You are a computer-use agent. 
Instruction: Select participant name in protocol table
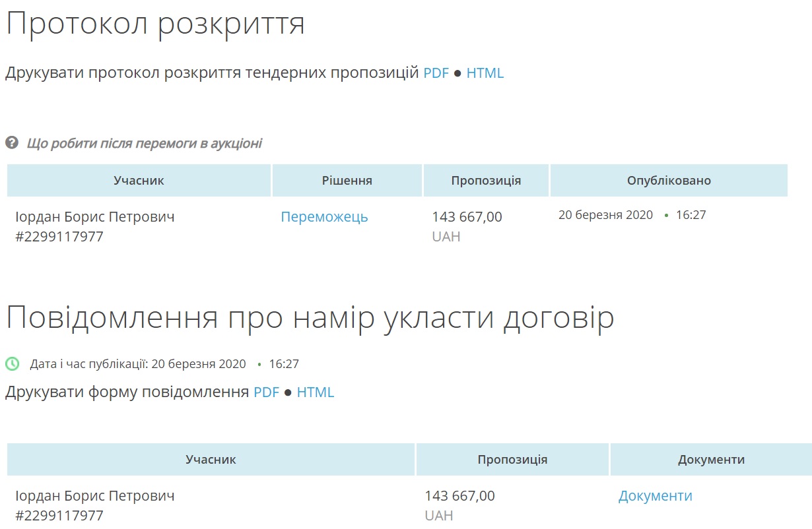click(95, 217)
